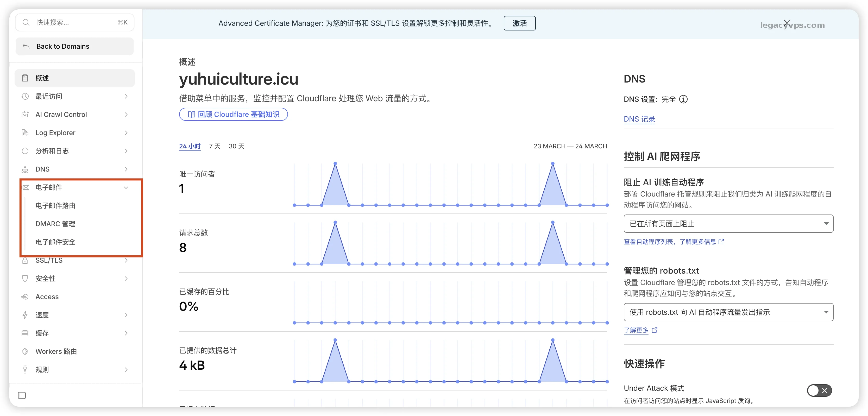Expand the SSL/TLS sidebar menu

[126, 260]
